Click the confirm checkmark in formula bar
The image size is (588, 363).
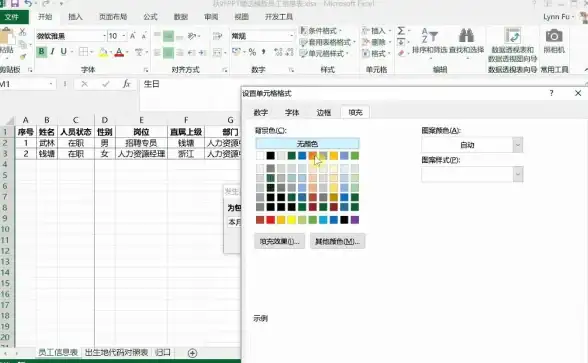click(106, 84)
